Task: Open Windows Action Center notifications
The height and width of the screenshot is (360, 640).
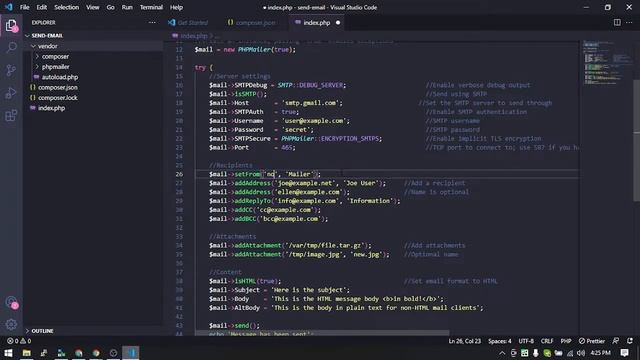Action: click(x=624, y=353)
